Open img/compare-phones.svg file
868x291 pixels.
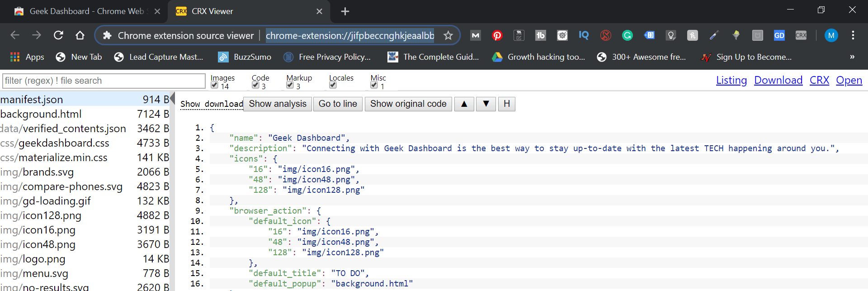click(85, 186)
